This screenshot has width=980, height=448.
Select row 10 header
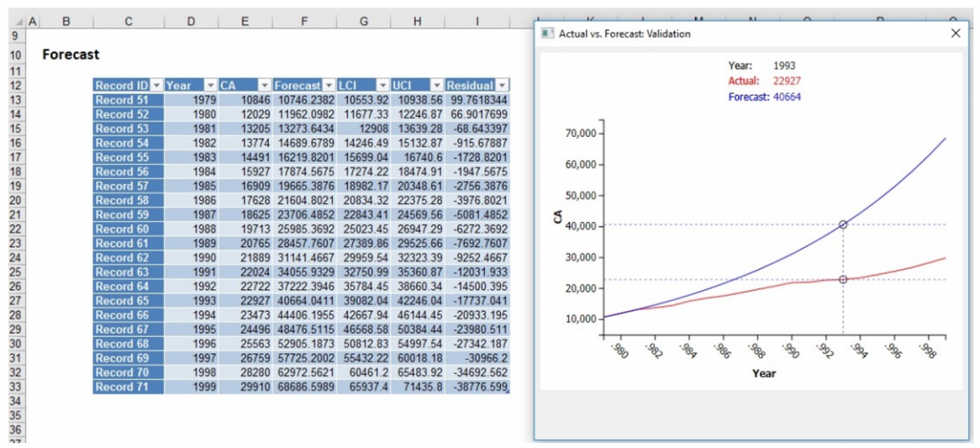(x=15, y=55)
